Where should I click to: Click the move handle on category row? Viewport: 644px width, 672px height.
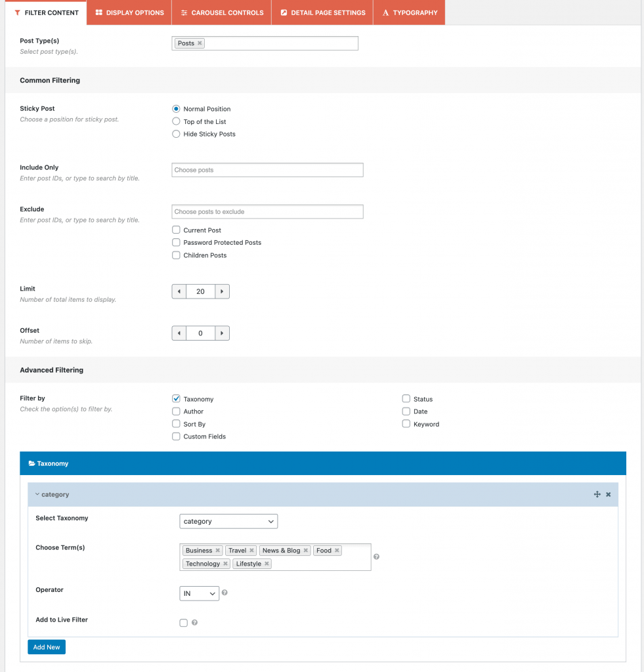pyautogui.click(x=597, y=494)
